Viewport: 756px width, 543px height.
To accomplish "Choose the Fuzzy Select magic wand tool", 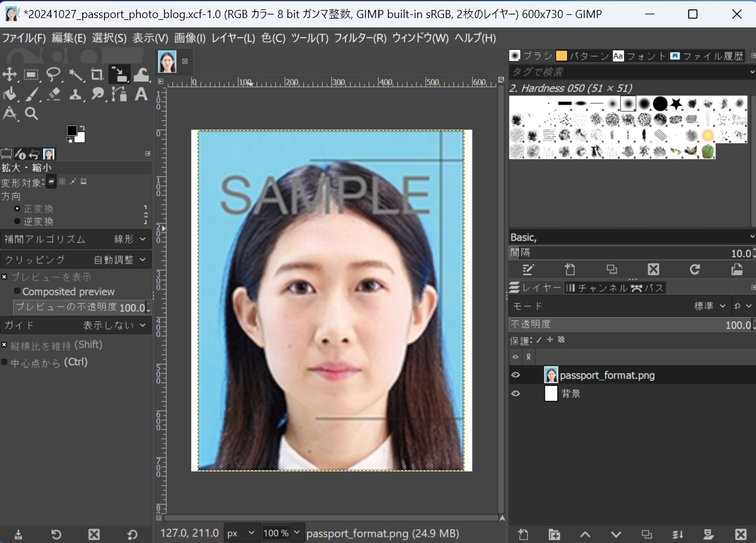I will [75, 75].
